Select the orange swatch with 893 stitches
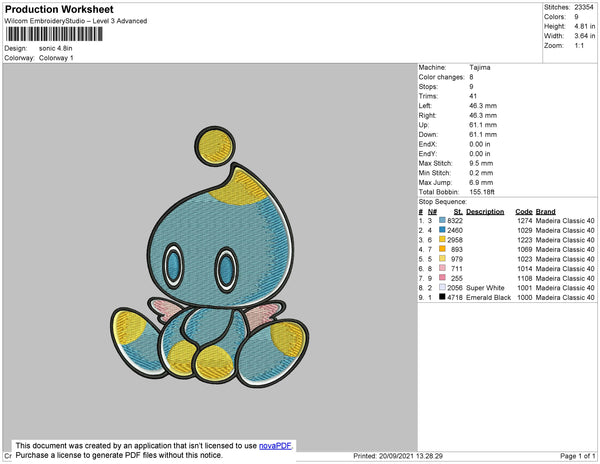Viewport: 600px width, 464px height. 442,249
